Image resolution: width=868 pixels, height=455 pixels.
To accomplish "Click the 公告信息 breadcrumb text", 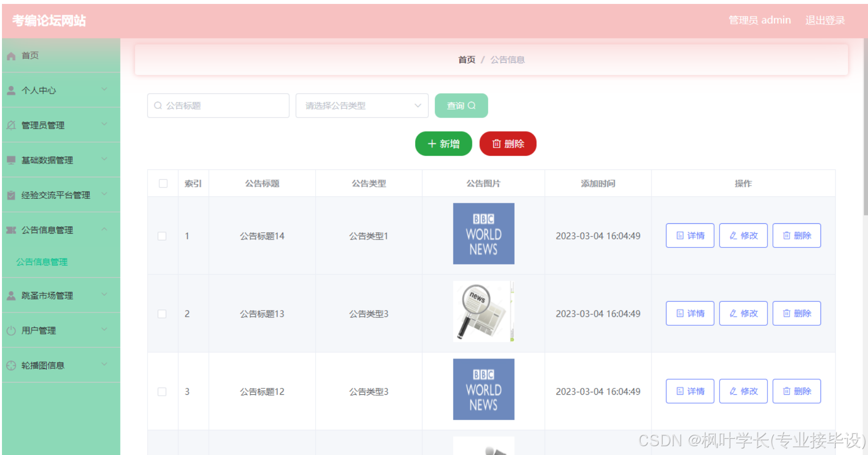I will [508, 60].
